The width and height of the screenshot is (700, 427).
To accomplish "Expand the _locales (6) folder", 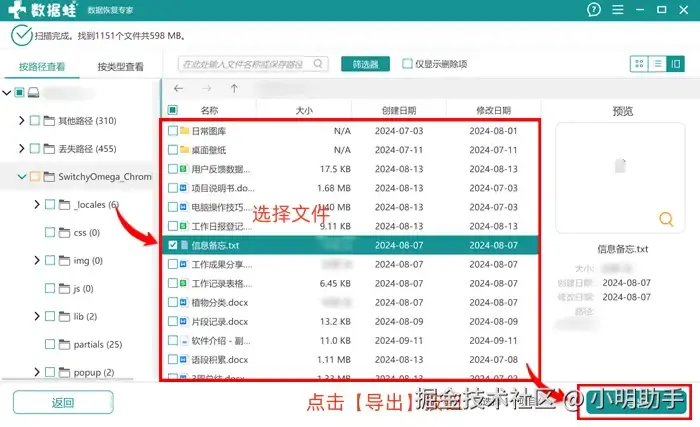I will [37, 205].
